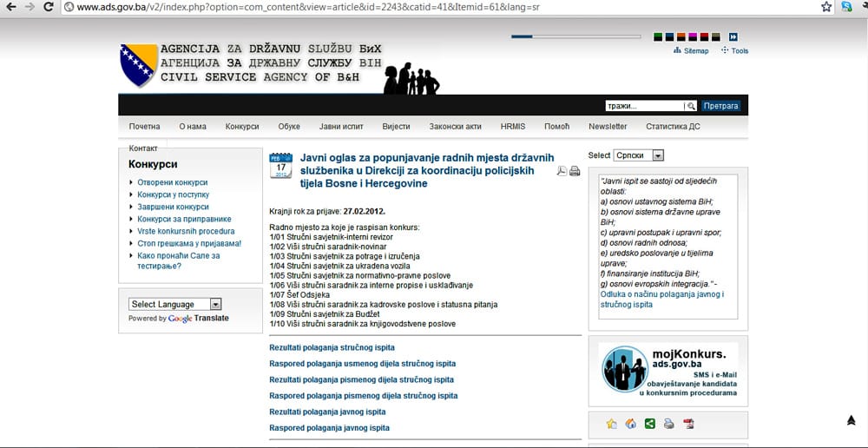868x448 pixels.
Task: Click the home icon in bottom toolbar
Action: [x=630, y=424]
